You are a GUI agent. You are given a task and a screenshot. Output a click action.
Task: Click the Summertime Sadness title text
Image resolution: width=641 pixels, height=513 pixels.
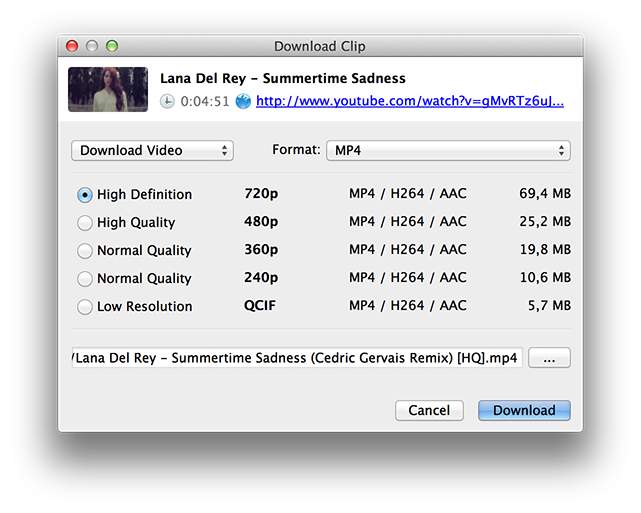click(283, 78)
